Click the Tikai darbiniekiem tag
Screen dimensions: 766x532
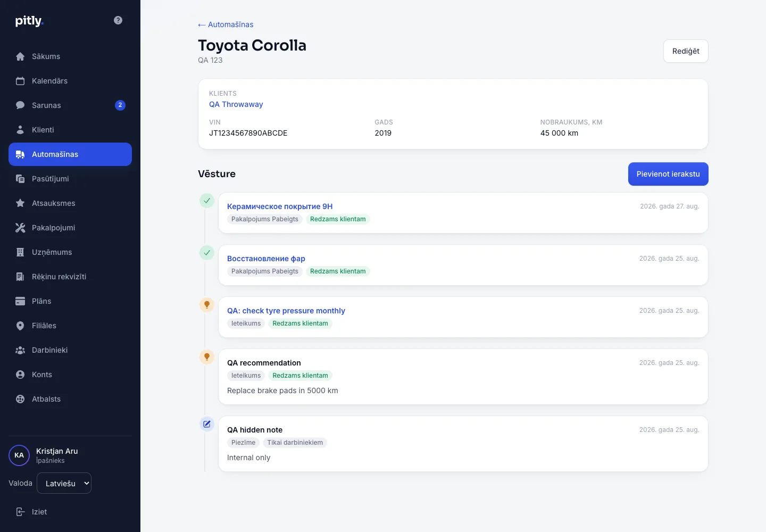point(295,443)
